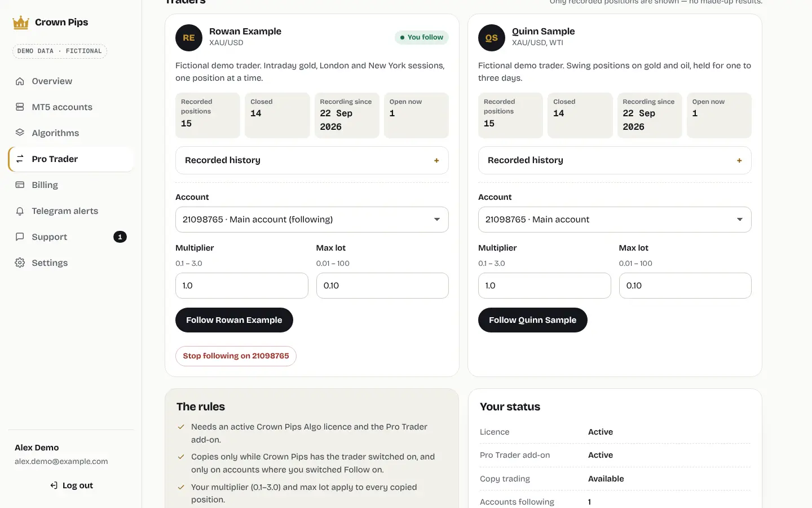Click the checkmark beside the multiplier rule

(181, 487)
